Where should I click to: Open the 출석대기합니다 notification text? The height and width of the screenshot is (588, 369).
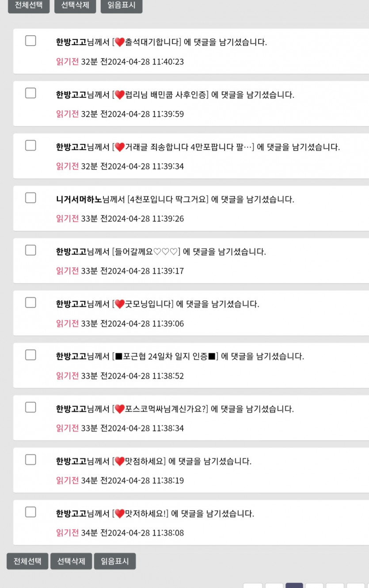[x=161, y=42]
